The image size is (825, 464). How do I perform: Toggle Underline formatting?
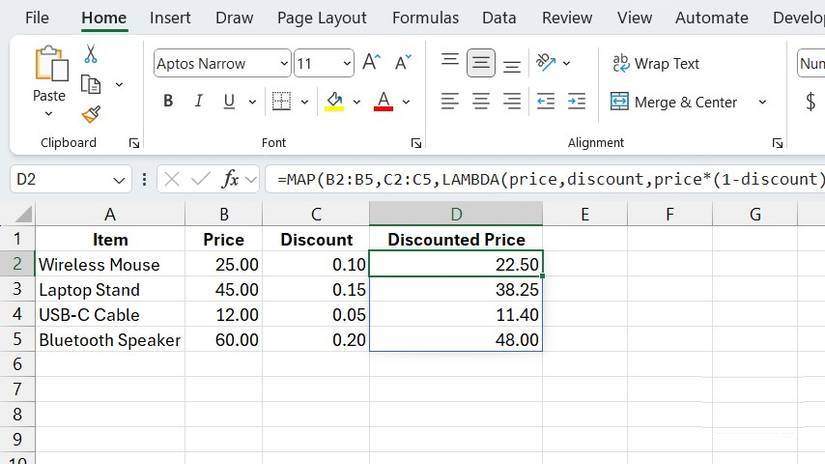pos(229,101)
